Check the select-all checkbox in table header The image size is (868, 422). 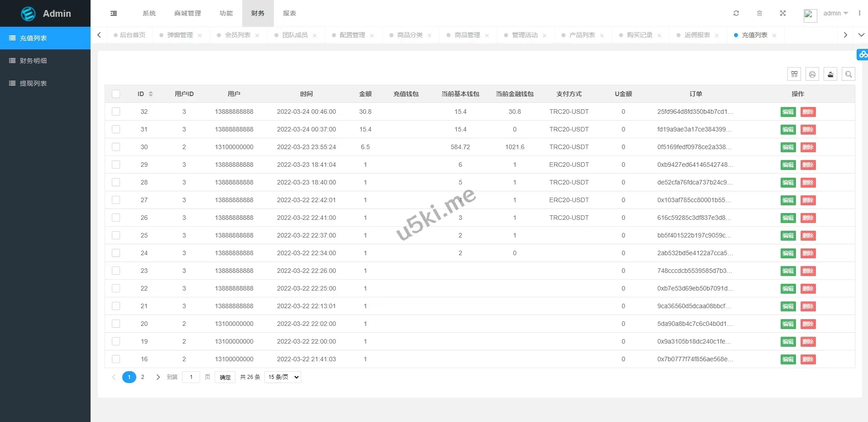coord(116,94)
